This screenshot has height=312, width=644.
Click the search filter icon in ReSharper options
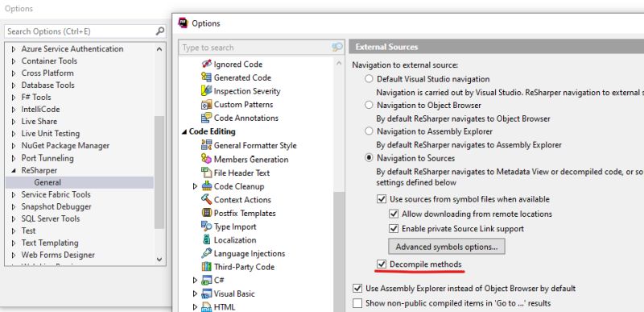pyautogui.click(x=337, y=48)
